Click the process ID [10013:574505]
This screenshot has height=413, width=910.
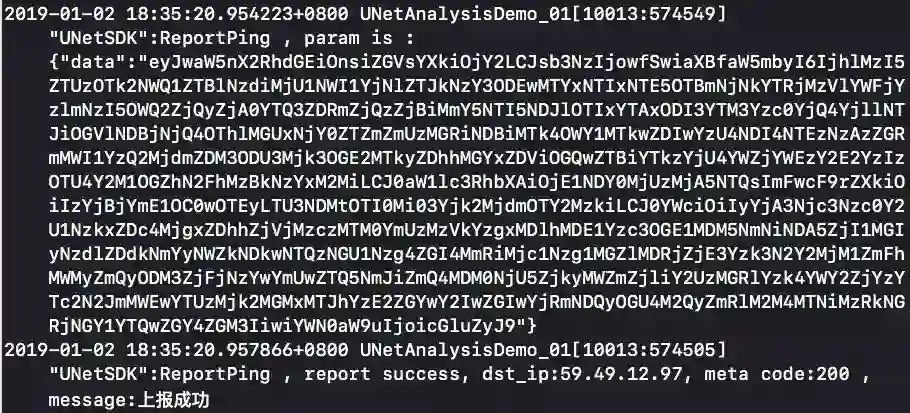pyautogui.click(x=648, y=350)
